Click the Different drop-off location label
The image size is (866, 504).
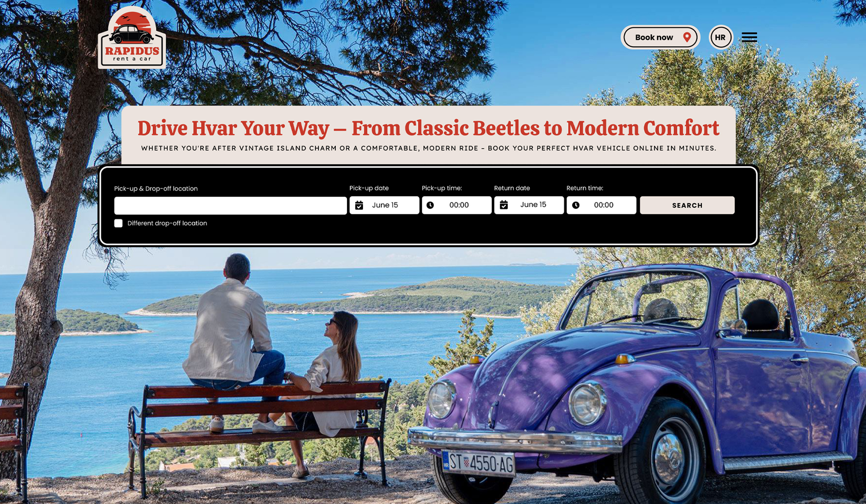tap(167, 223)
